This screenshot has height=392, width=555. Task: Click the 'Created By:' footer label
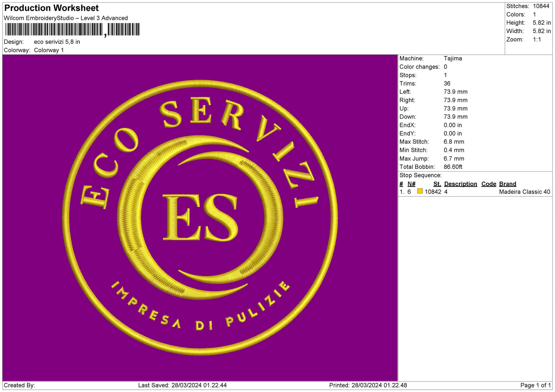click(x=19, y=385)
